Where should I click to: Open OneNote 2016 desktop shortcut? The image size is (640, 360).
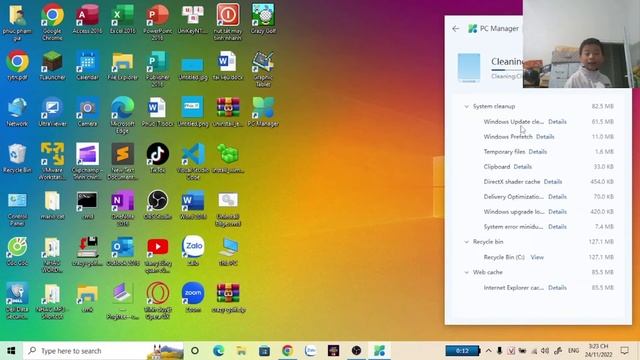pos(122,209)
